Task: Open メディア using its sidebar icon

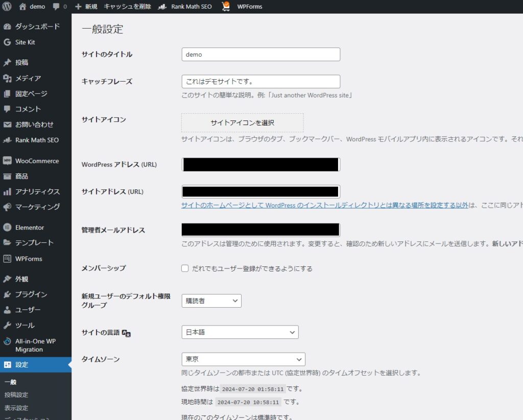Action: click(x=7, y=78)
